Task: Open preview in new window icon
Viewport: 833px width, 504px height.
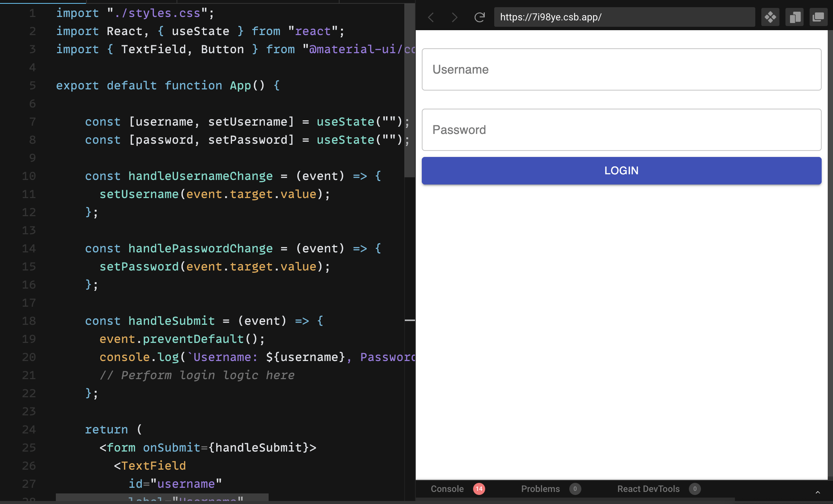Action: (818, 17)
